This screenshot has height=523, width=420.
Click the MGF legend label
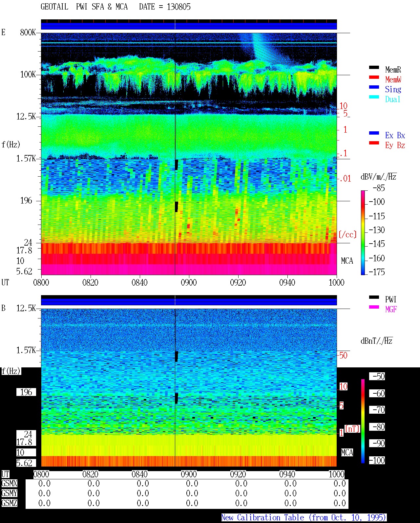tap(391, 309)
